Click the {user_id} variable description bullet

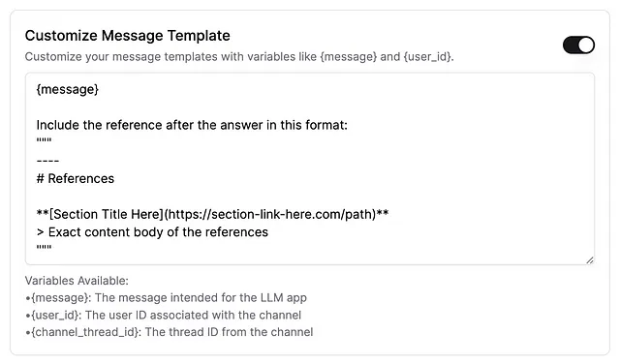click(164, 316)
